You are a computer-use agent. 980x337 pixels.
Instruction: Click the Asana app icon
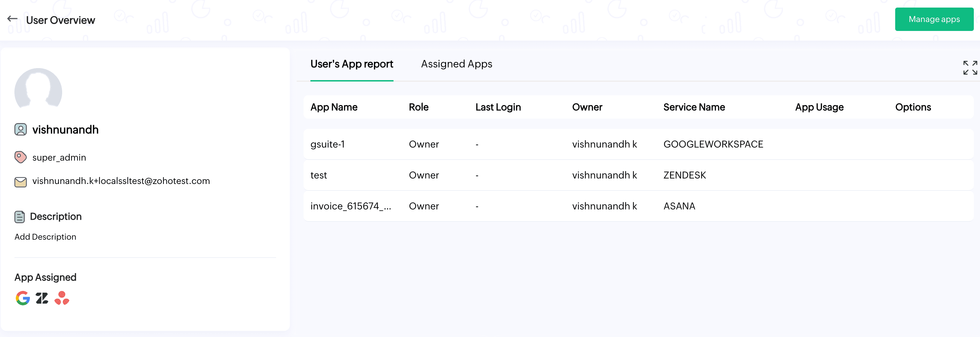pos(61,298)
